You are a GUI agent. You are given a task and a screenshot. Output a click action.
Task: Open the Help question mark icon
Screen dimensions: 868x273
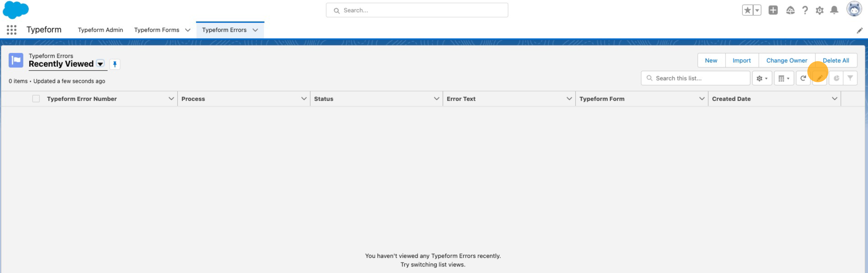click(805, 10)
